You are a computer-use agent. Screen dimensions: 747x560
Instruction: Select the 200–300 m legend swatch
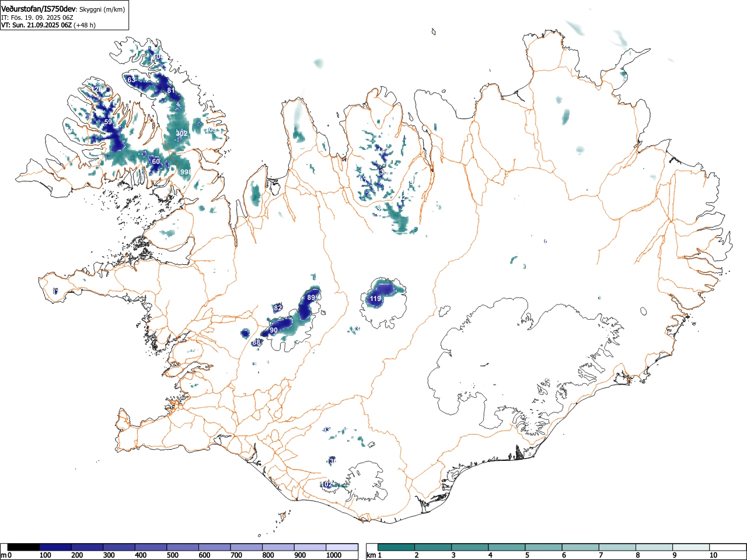tap(88, 547)
